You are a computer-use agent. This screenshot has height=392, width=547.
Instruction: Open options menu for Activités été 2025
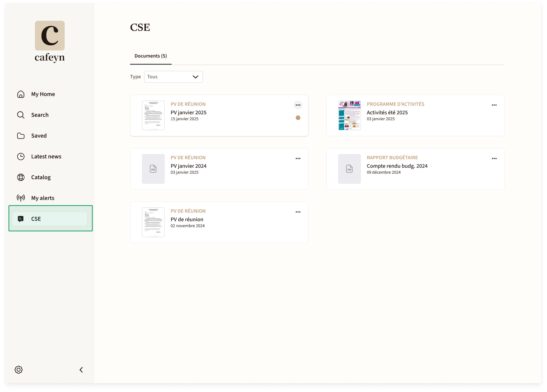494,105
